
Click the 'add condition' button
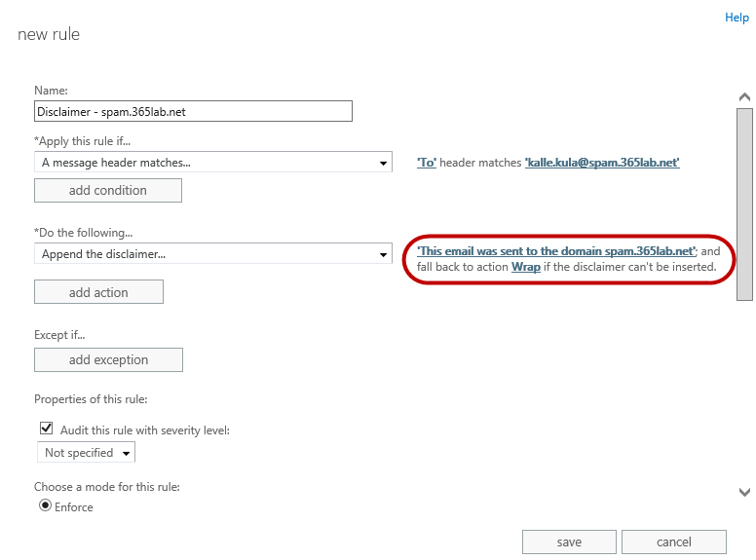click(x=108, y=190)
